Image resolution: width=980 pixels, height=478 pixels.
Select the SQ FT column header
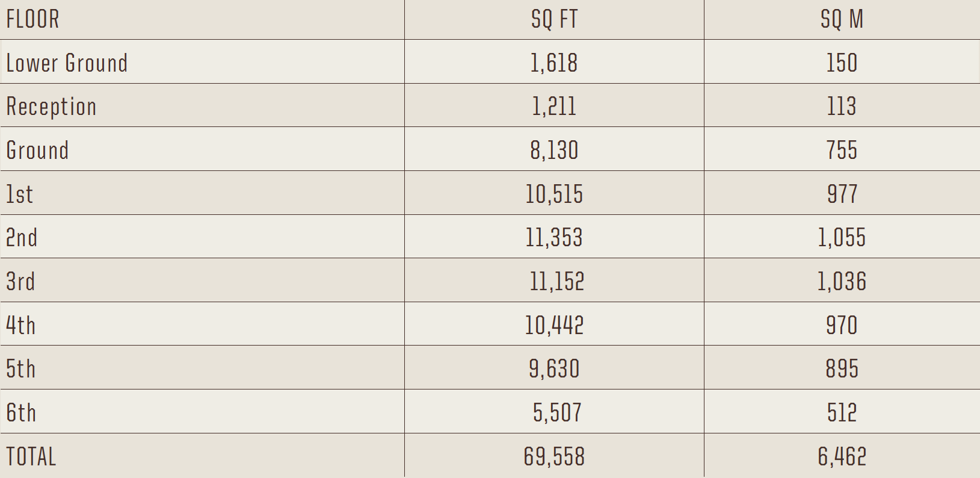pos(554,19)
